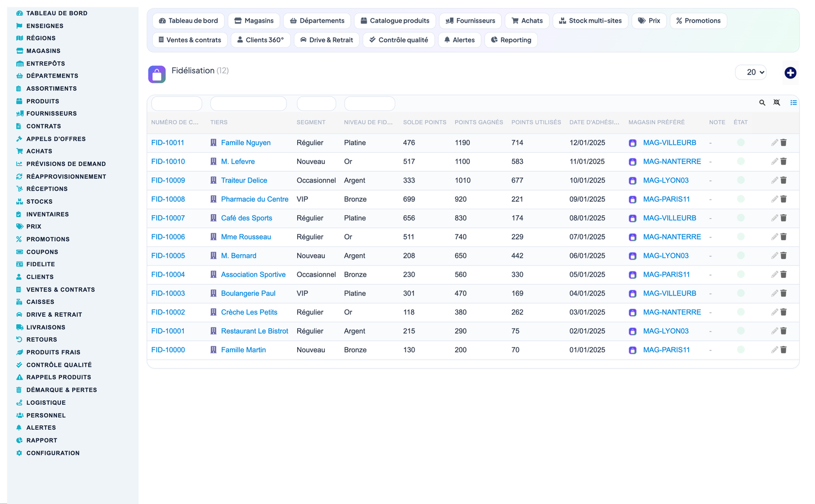Click edit pencil for FID-10003 row
Image resolution: width=815 pixels, height=504 pixels.
(x=774, y=293)
